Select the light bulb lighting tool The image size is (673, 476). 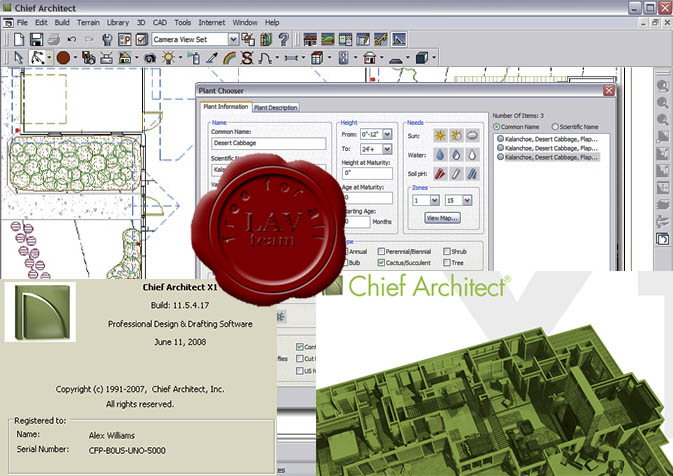169,58
